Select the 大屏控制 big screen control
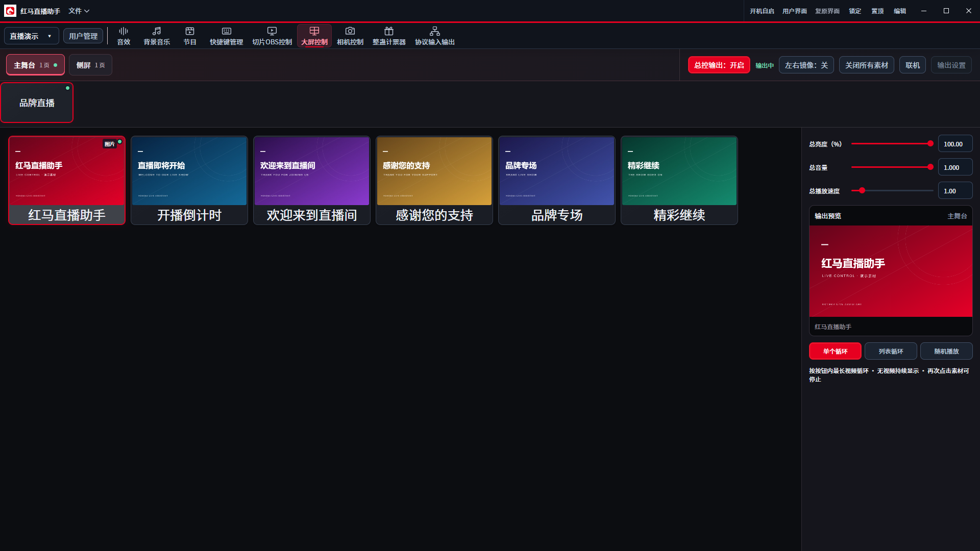The height and width of the screenshot is (551, 980). point(314,36)
